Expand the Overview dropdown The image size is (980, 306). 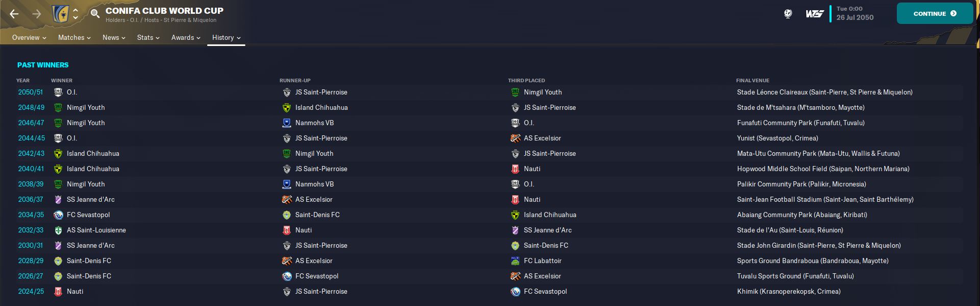point(29,37)
